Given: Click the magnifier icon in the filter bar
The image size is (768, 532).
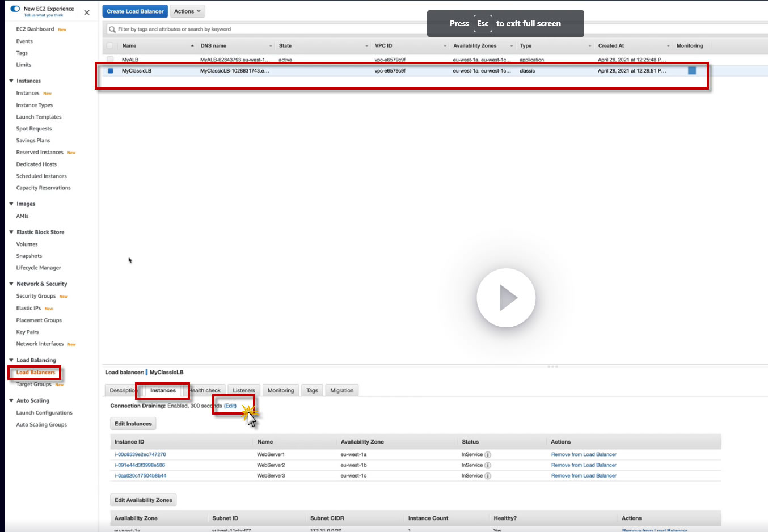Looking at the screenshot, I should point(112,29).
